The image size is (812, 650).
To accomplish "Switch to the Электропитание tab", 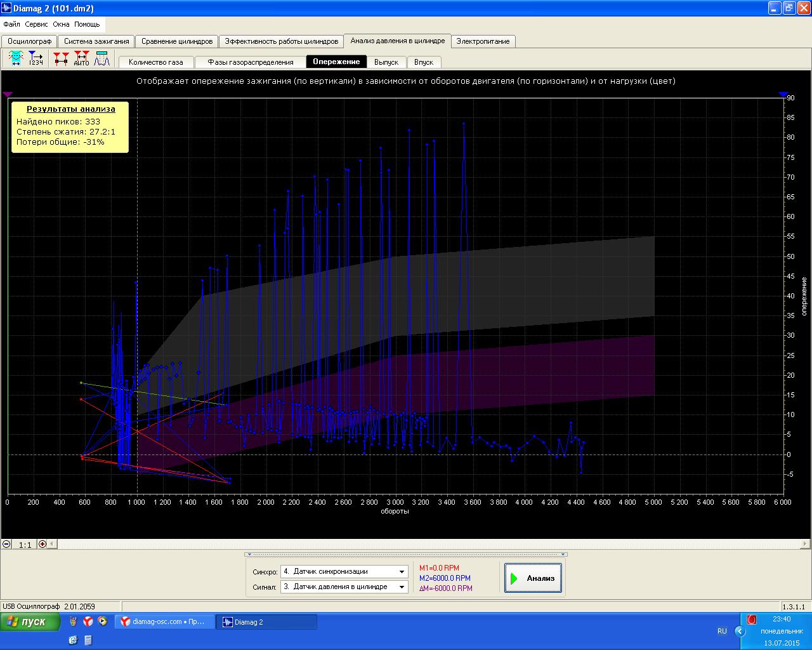I will click(x=483, y=41).
